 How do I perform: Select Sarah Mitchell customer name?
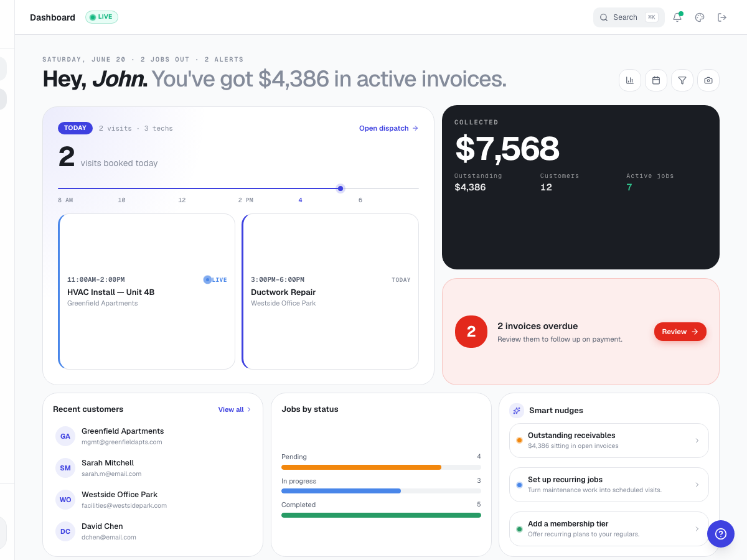[x=108, y=463]
